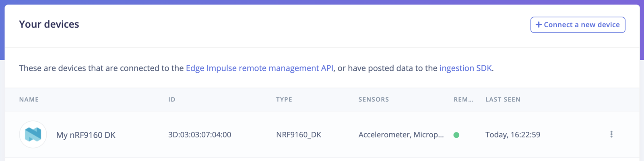Click the Accelerometer, Microp... sensors cell
The width and height of the screenshot is (644, 161).
tap(401, 135)
